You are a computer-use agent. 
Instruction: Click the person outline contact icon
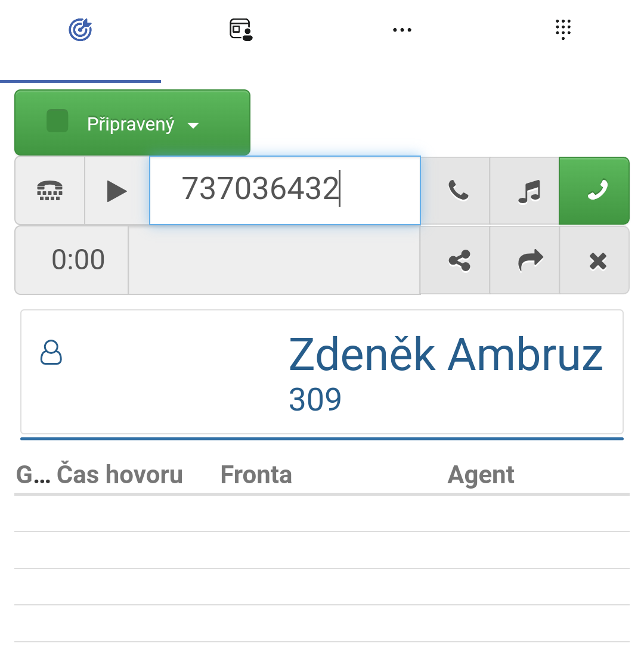[x=51, y=352]
